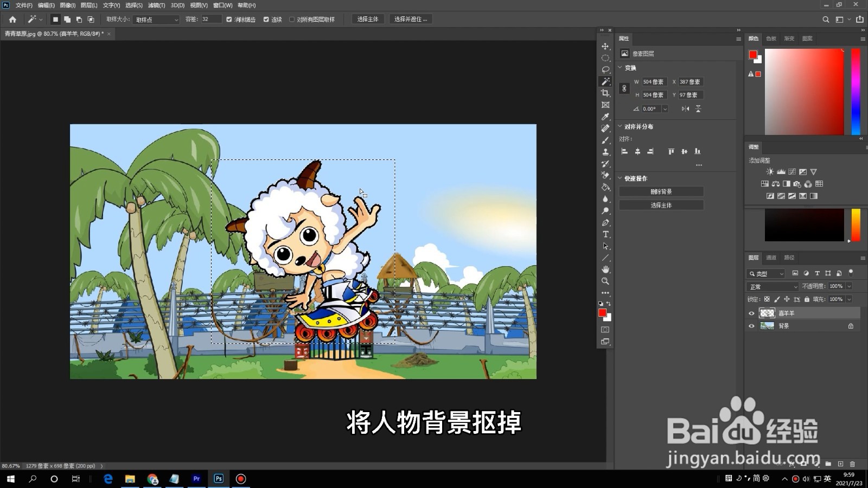Flip vertical in Properties transform section
Image resolution: width=868 pixels, height=488 pixels.
(x=698, y=108)
